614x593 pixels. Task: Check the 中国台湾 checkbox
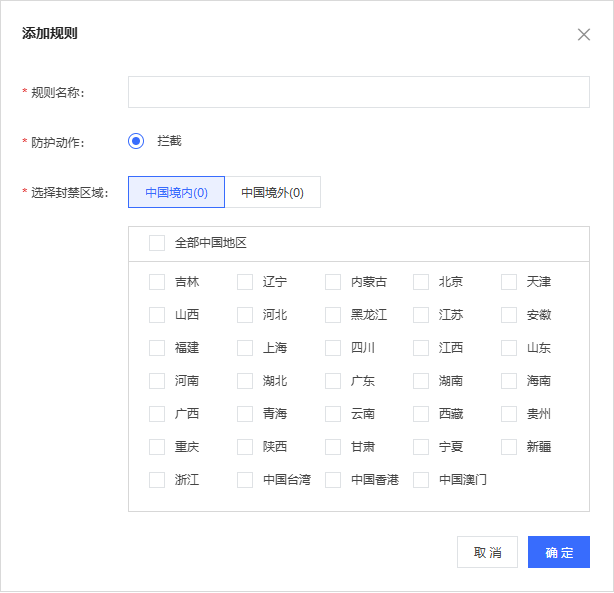pos(245,479)
